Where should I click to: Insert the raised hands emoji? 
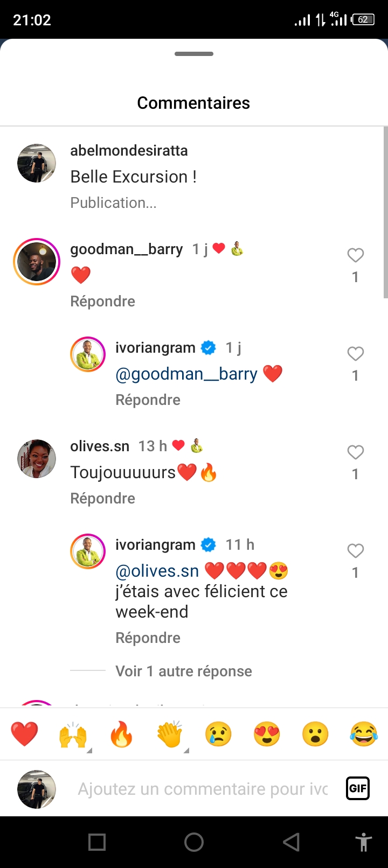73,734
